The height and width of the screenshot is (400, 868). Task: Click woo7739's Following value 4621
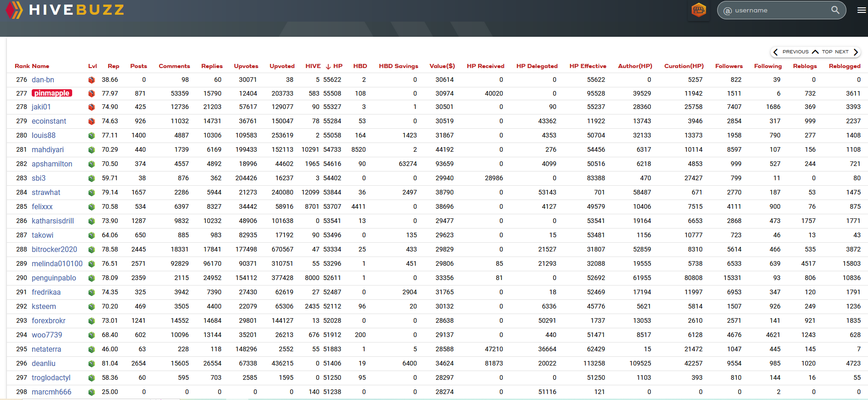click(x=773, y=335)
